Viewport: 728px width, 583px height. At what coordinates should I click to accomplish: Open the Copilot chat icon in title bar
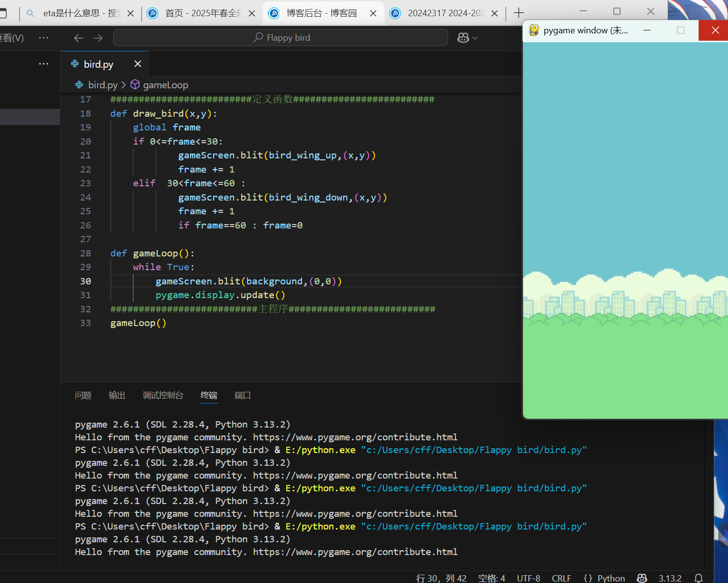click(463, 38)
